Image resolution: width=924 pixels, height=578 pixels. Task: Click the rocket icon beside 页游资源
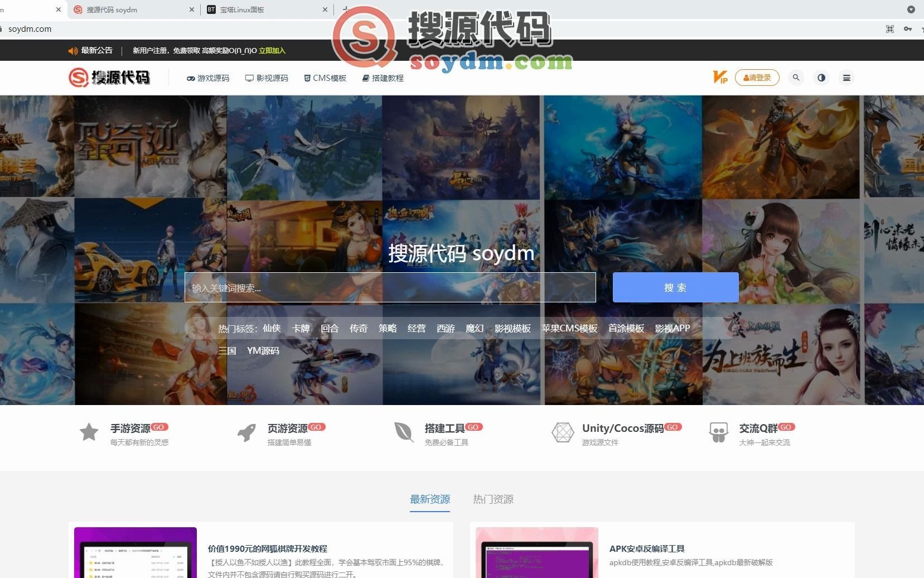pyautogui.click(x=246, y=432)
